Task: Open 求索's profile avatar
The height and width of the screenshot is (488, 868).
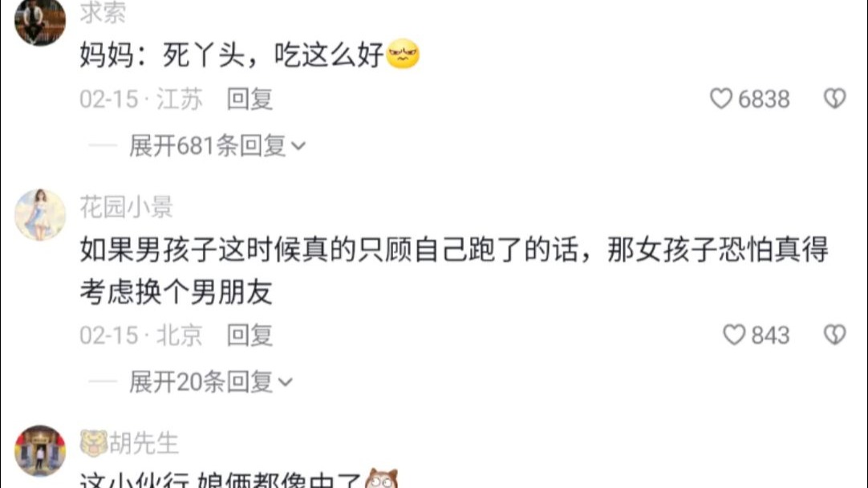Action: pos(40,21)
